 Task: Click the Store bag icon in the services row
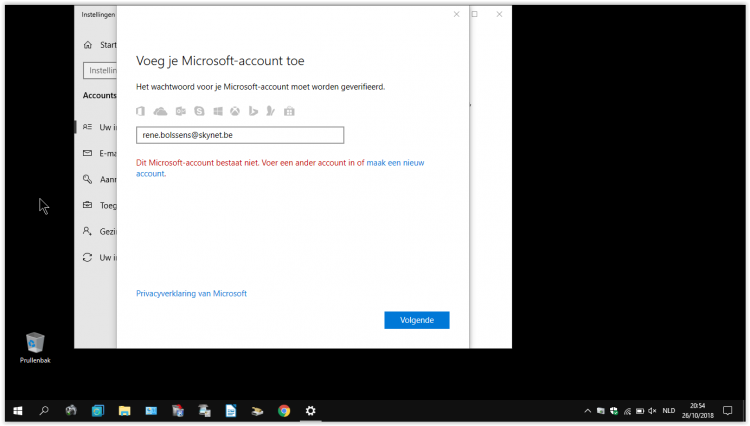(289, 111)
